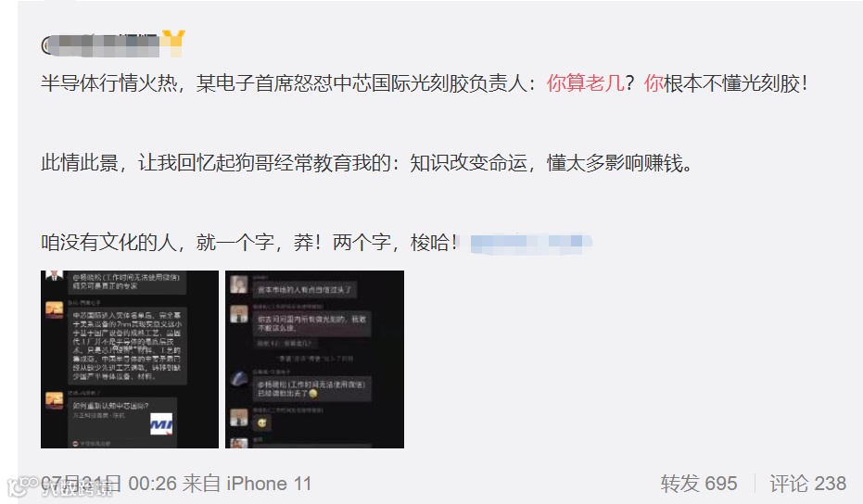Click the 转发 695 repost button
The width and height of the screenshot is (863, 504).
pyautogui.click(x=698, y=484)
